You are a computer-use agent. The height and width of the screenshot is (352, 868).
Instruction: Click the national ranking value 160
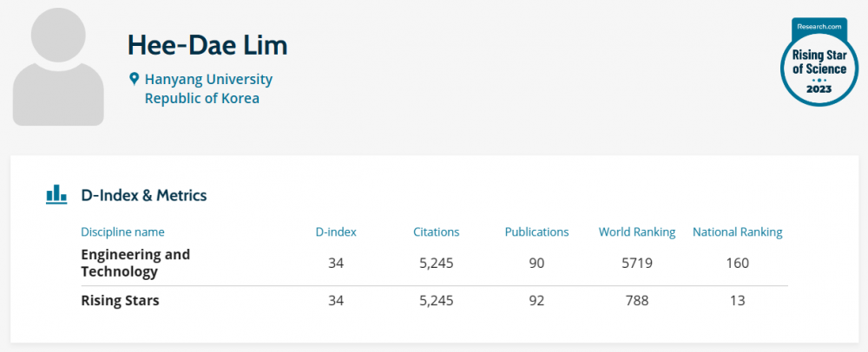(x=737, y=263)
